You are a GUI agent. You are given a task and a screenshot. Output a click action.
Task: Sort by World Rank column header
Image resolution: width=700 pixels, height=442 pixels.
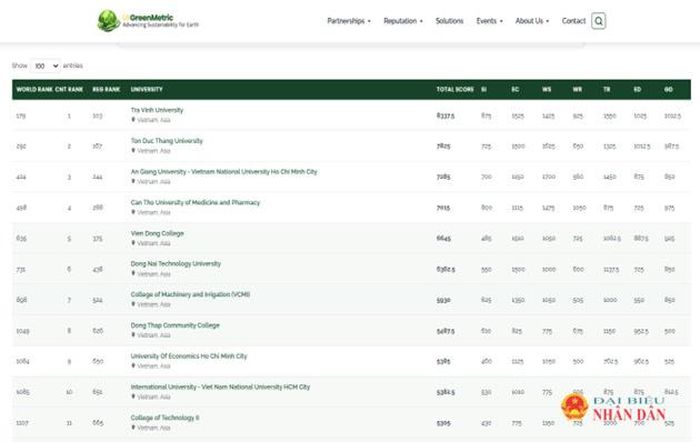click(x=34, y=89)
